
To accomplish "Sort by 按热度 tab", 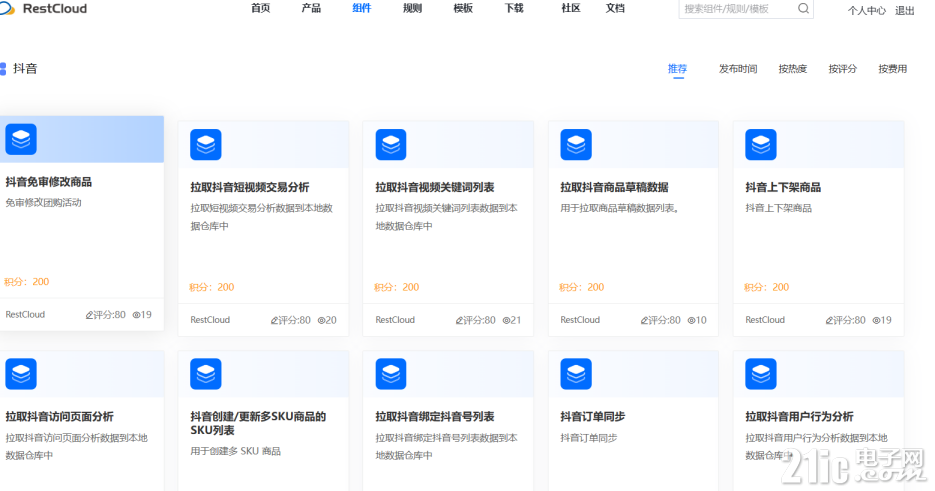I will pos(792,69).
